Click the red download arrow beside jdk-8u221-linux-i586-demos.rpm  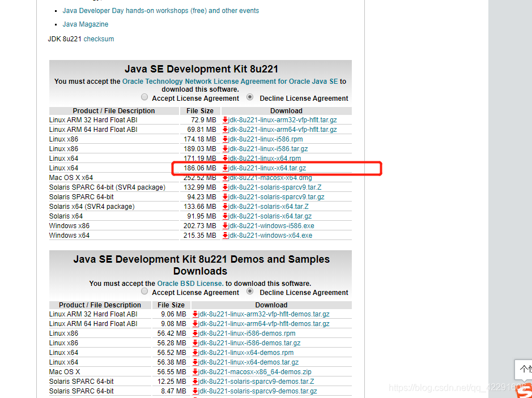(x=195, y=333)
